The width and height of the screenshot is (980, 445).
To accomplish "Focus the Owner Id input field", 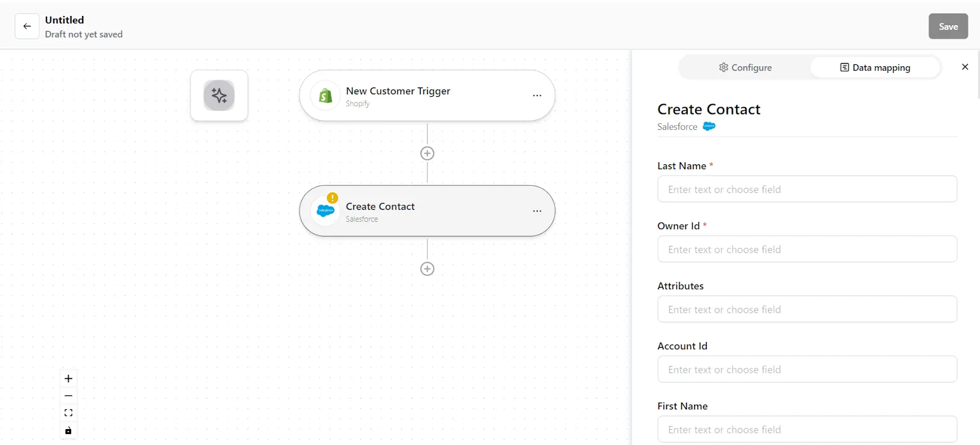I will click(807, 249).
